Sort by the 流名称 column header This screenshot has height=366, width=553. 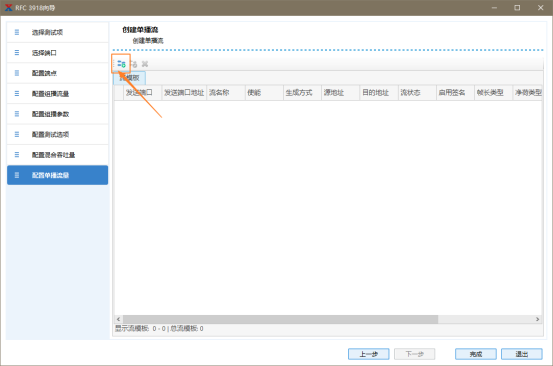(x=226, y=93)
